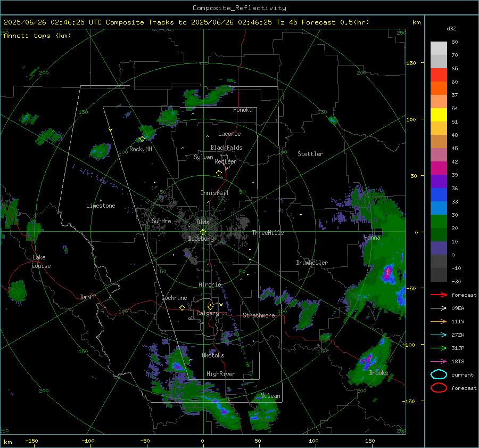The width and height of the screenshot is (479, 448).
Task: Click the Hanna city label
Action: pyautogui.click(x=372, y=238)
